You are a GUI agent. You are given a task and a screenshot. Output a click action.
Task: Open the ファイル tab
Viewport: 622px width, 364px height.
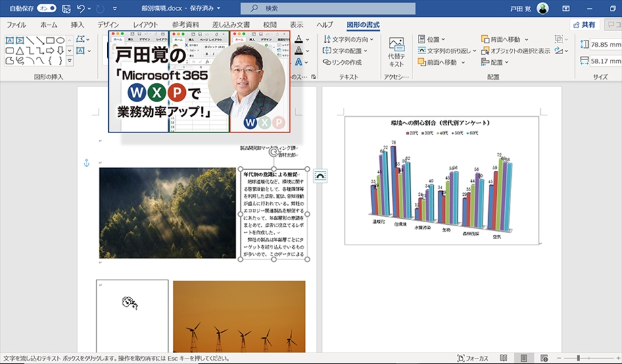click(16, 24)
